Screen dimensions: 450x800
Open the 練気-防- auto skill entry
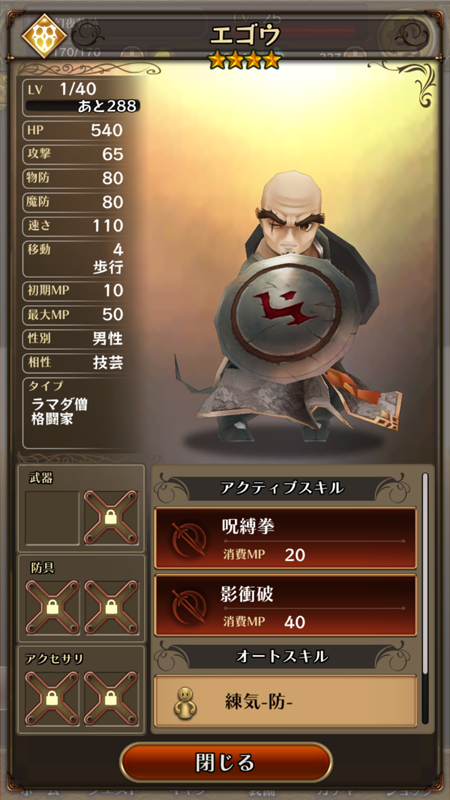(285, 701)
